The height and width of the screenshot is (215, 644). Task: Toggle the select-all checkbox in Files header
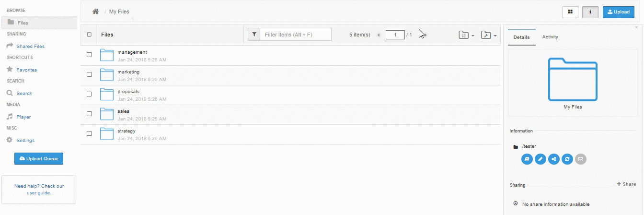pyautogui.click(x=89, y=35)
